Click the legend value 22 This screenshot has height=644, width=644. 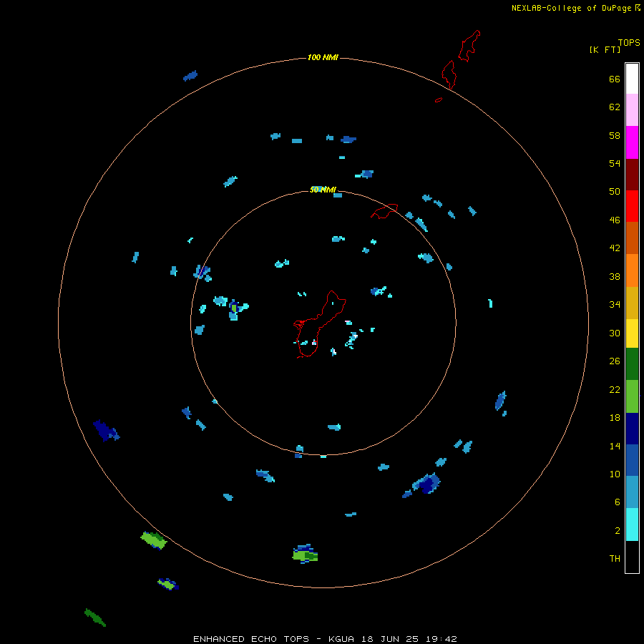pos(615,389)
